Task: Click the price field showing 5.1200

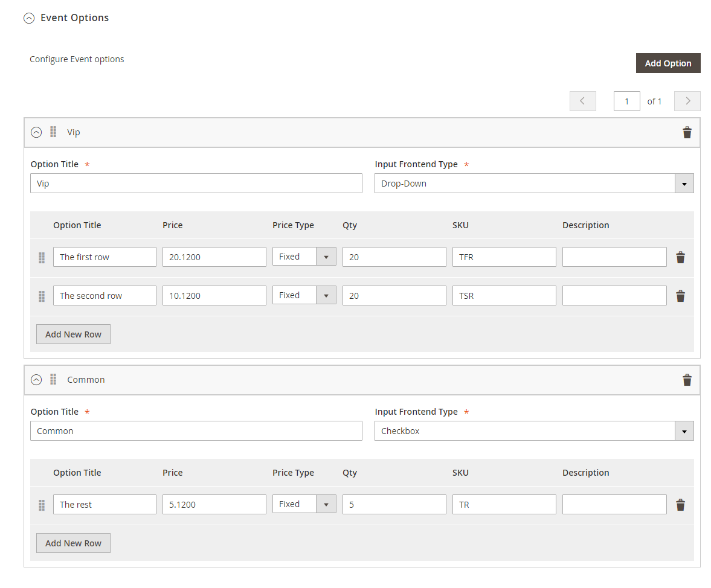Action: 214,504
